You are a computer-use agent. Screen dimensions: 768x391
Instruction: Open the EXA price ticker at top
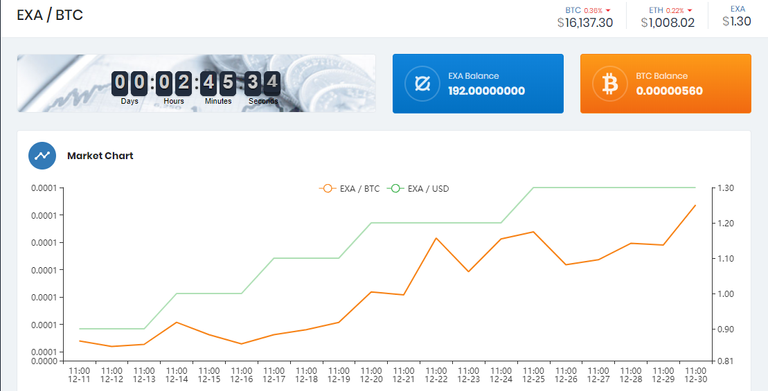click(737, 16)
